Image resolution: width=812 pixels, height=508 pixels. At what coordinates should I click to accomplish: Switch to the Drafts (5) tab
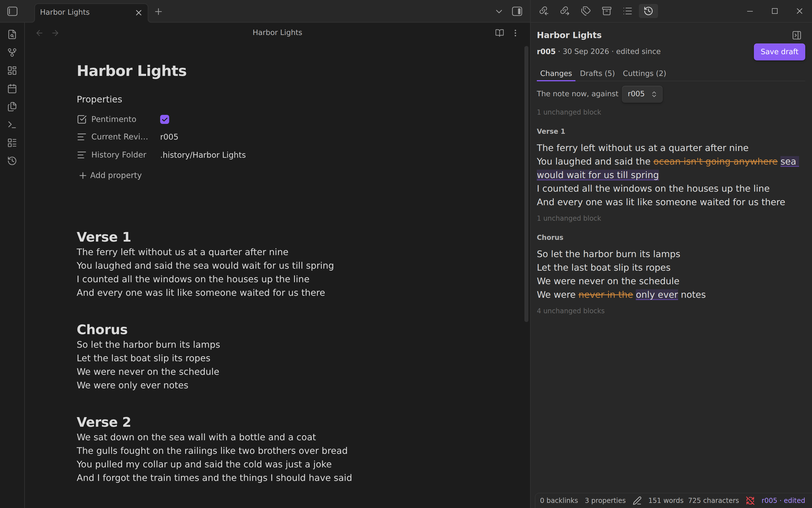click(597, 74)
